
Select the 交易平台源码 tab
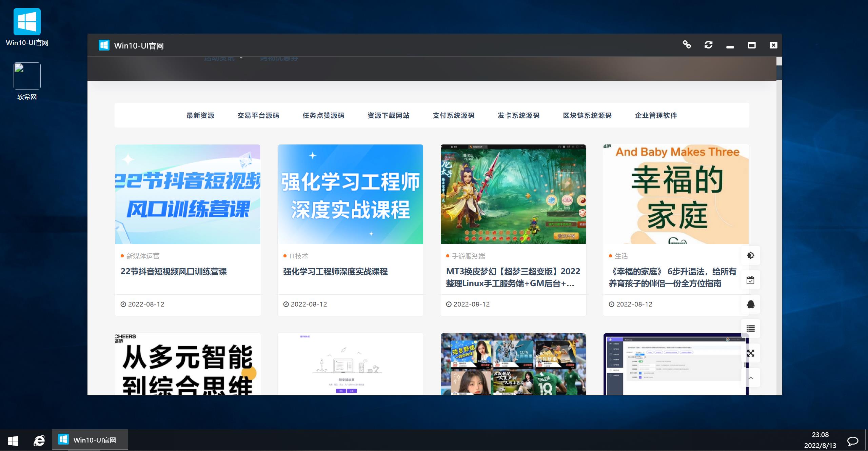[258, 116]
